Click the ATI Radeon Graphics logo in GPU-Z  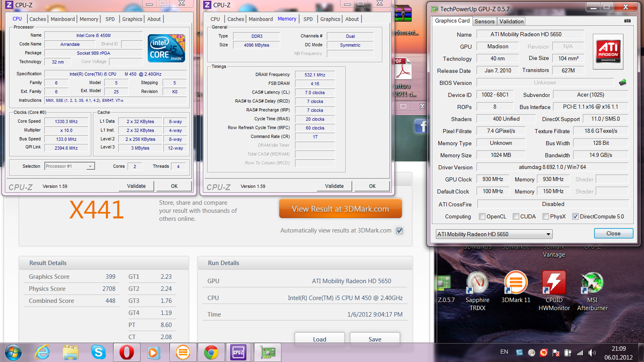click(608, 51)
